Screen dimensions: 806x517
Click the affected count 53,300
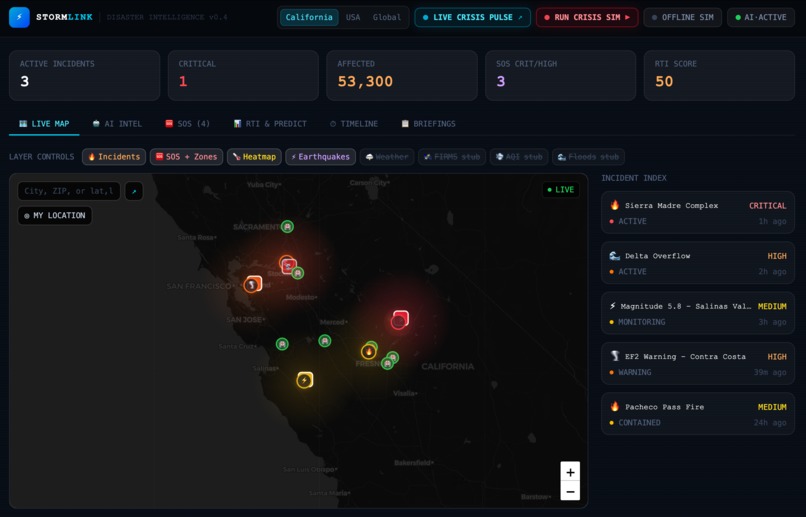[365, 81]
